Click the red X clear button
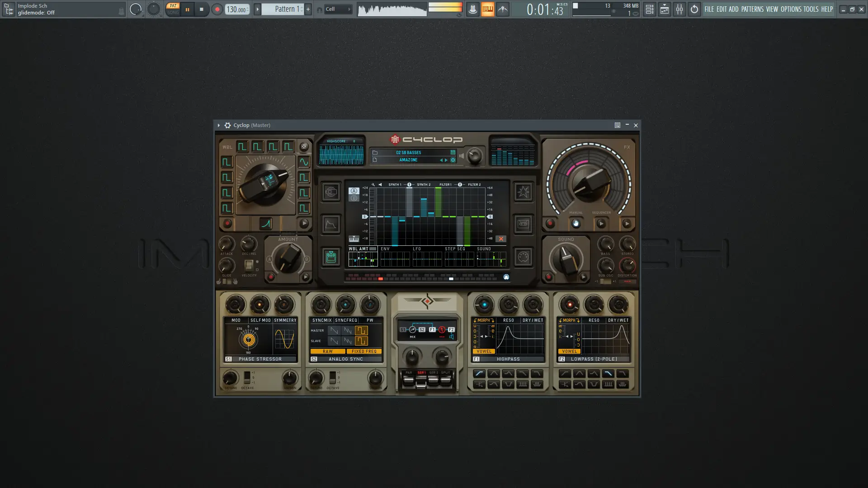Screen dimensions: 868x488 pyautogui.click(x=501, y=239)
